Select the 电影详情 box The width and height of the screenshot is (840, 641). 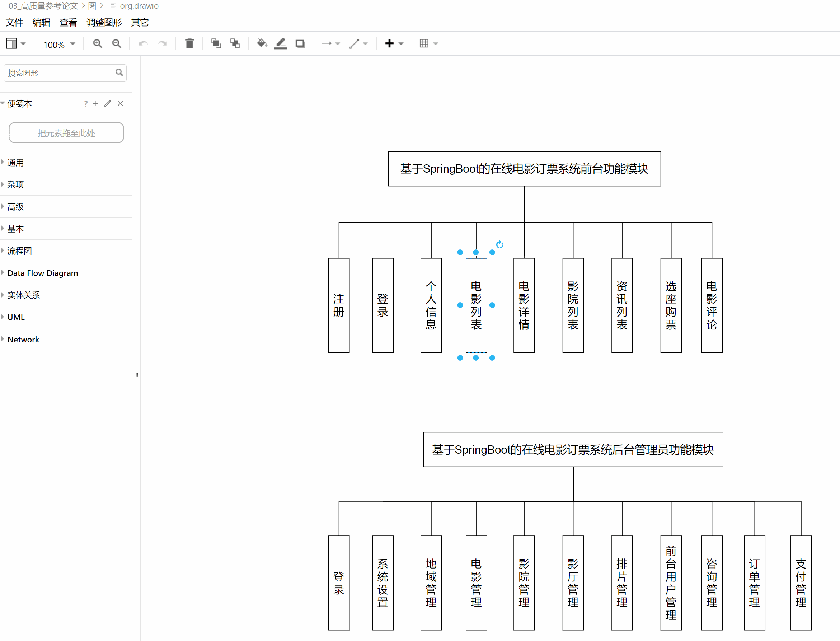[x=524, y=305]
